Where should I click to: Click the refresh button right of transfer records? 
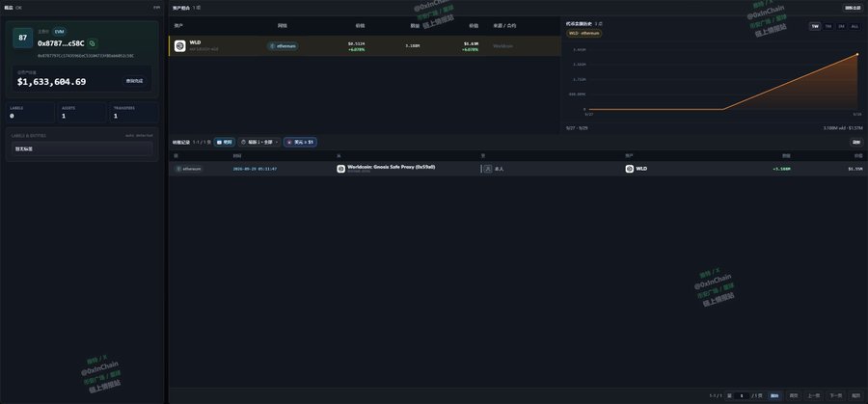(856, 143)
